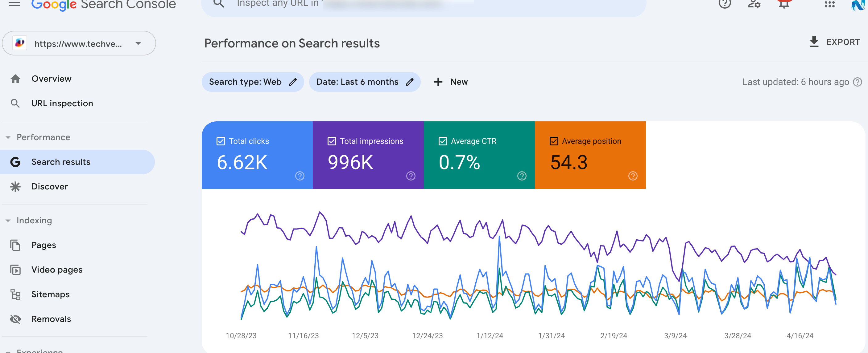
Task: Click the orange Average position card
Action: click(x=590, y=155)
